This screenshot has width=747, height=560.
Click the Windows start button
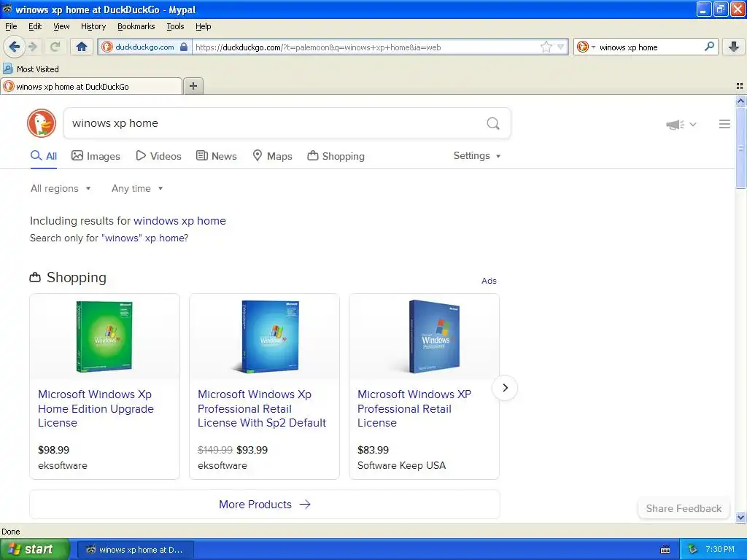click(x=34, y=549)
